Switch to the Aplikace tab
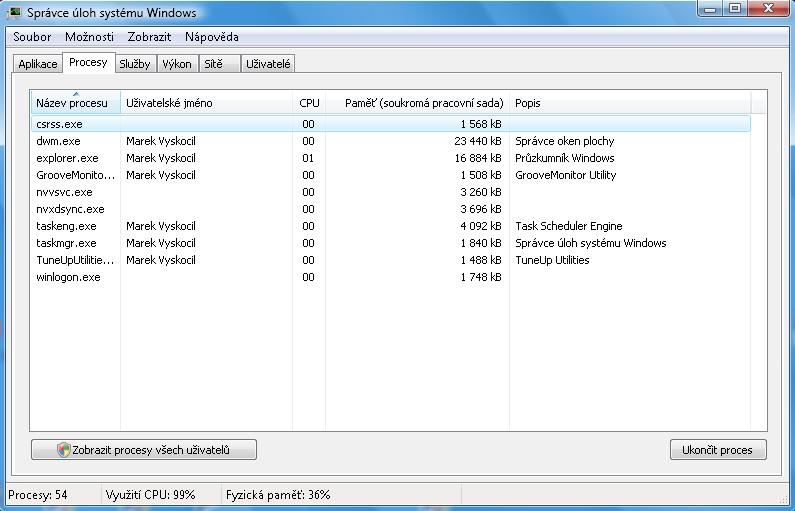 click(38, 64)
